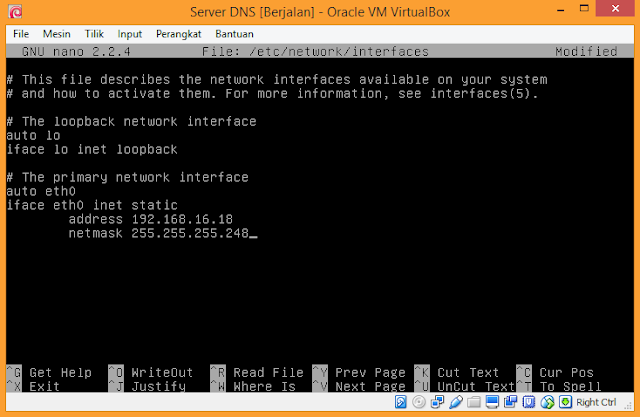Click the USB devices status icon
This screenshot has width=640, height=417.
point(456,402)
